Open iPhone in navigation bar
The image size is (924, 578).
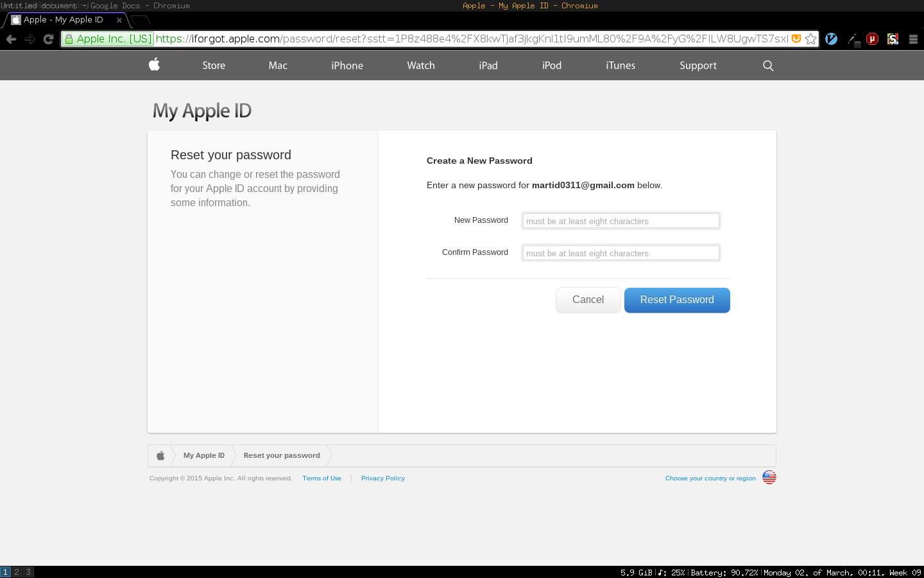pyautogui.click(x=347, y=66)
